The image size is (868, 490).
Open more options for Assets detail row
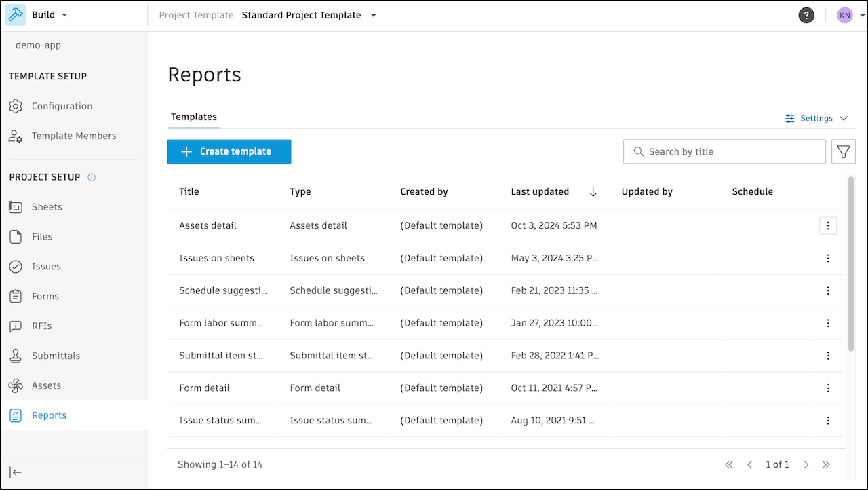point(828,226)
